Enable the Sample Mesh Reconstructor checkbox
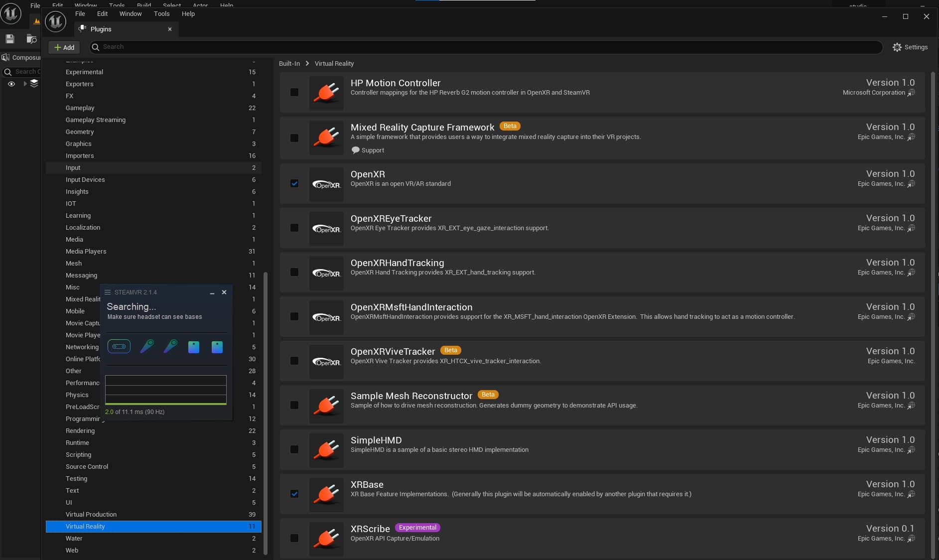This screenshot has height=560, width=939. (x=294, y=406)
